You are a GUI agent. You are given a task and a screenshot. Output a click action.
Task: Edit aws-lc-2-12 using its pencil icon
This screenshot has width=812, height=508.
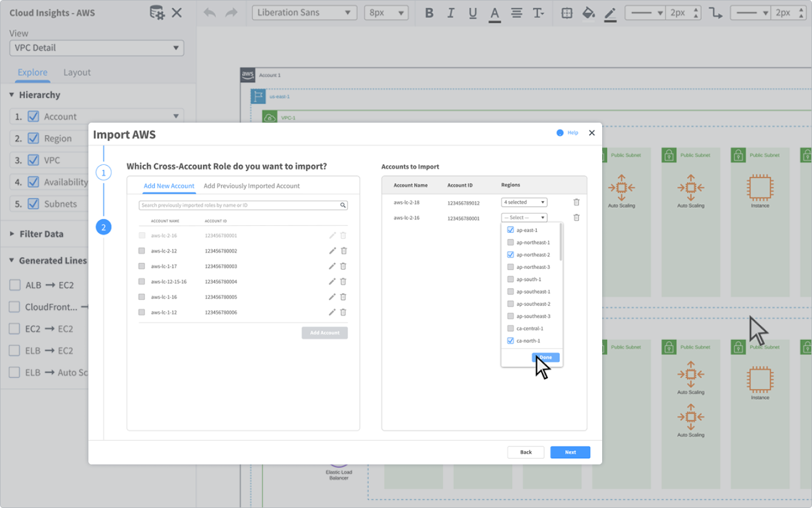(331, 250)
